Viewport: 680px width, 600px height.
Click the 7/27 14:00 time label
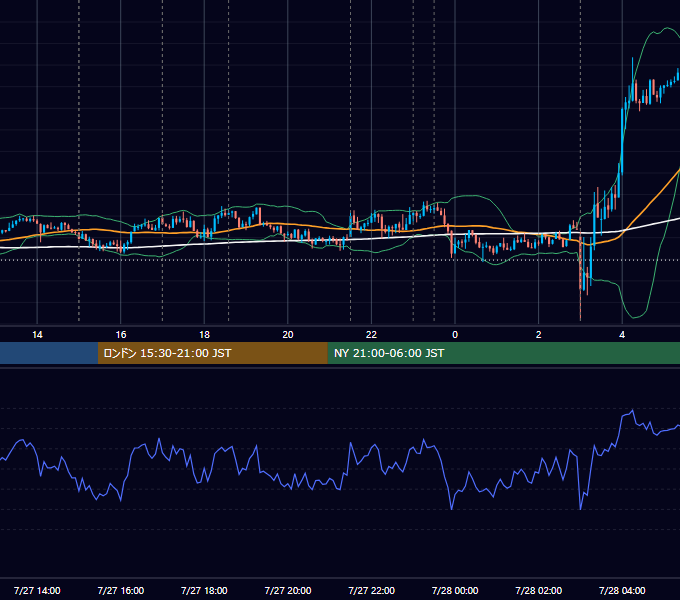[37, 590]
